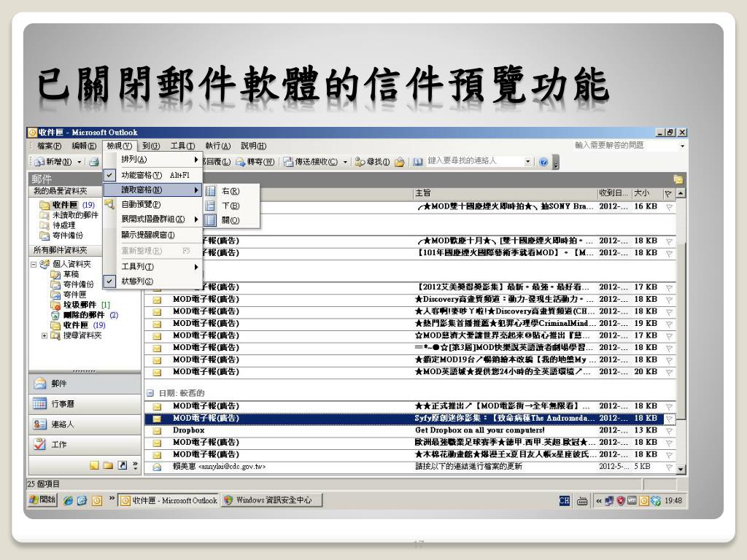Set reading pane to 右(R)

coord(231,191)
